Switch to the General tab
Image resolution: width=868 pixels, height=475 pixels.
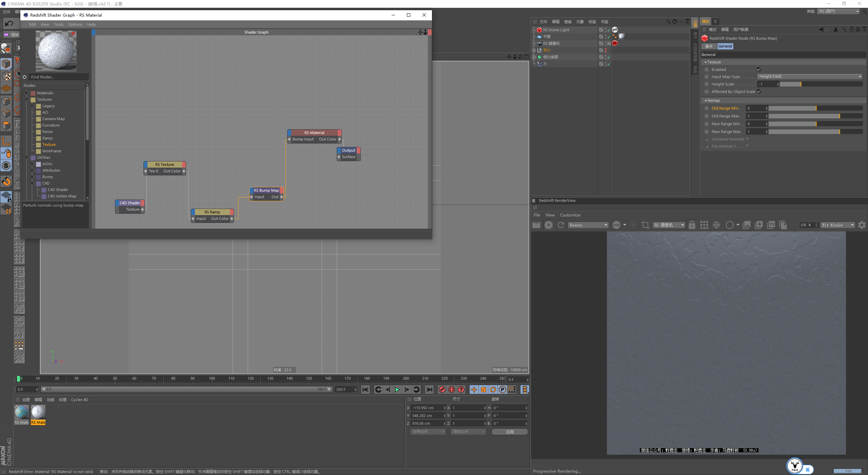coord(725,46)
